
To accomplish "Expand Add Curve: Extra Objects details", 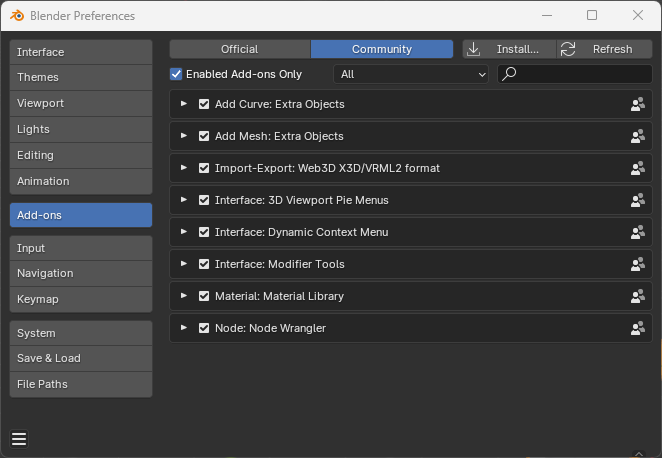I will 184,104.
